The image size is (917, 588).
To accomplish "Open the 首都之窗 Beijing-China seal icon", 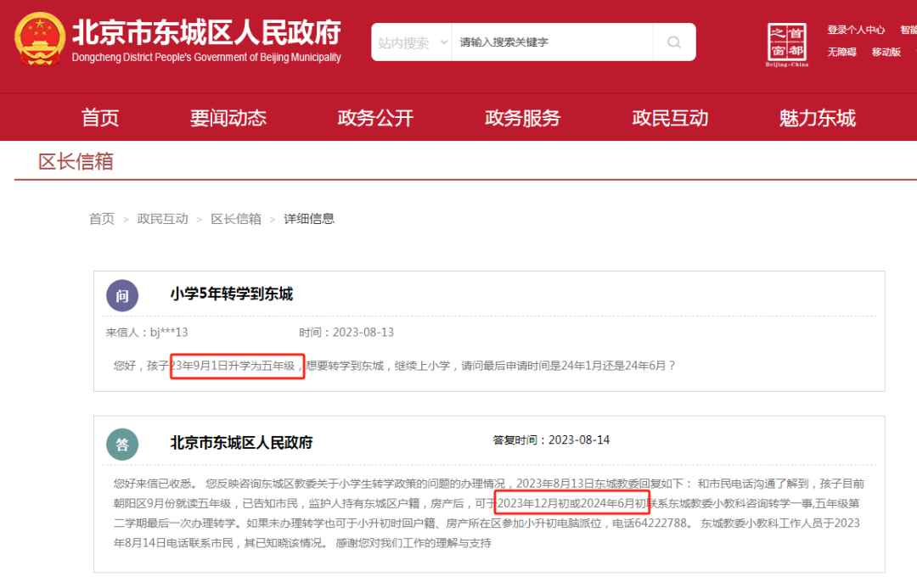I will pos(787,44).
